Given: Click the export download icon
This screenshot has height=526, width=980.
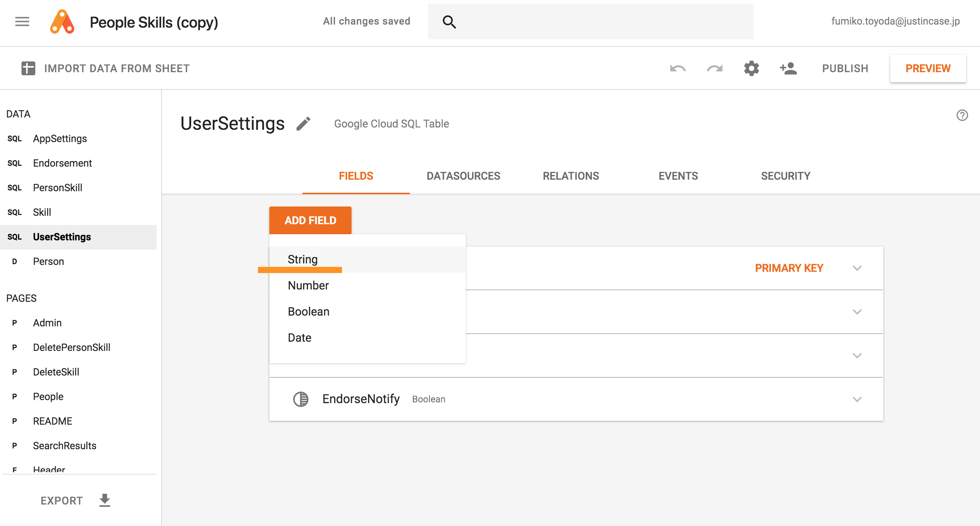Looking at the screenshot, I should 104,500.
